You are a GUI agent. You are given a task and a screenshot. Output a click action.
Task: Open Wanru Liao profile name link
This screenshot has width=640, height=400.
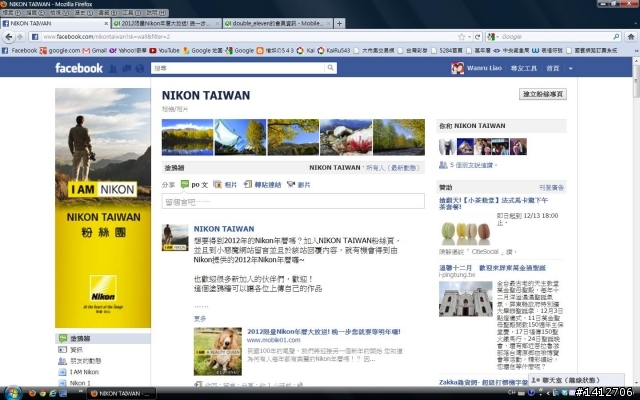click(484, 68)
